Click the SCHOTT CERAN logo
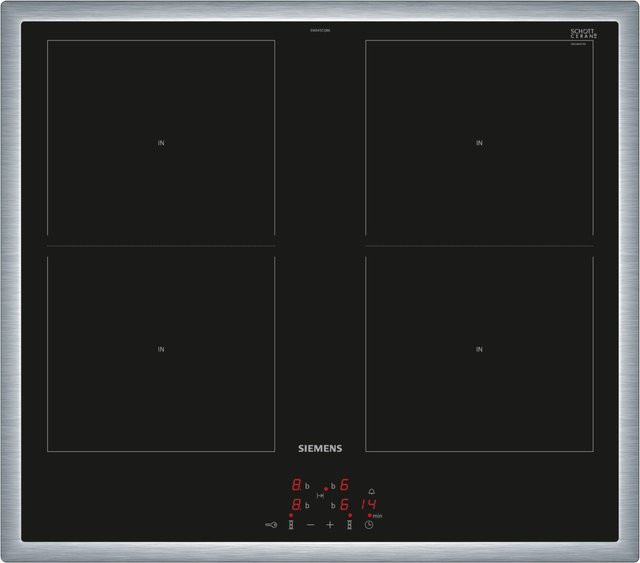 point(584,33)
